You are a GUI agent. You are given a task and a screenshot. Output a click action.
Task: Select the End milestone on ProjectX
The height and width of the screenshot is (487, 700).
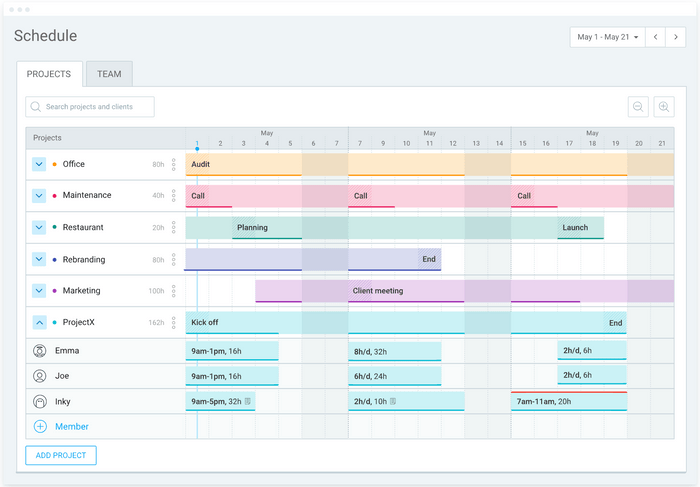click(x=616, y=323)
